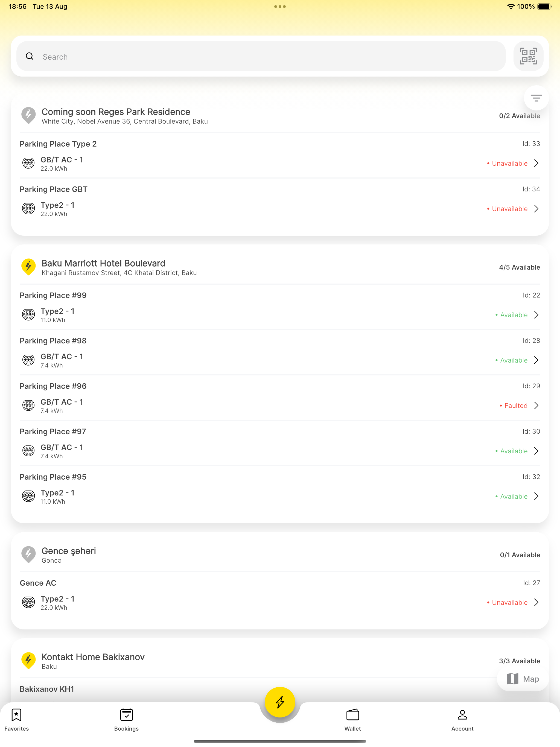
Task: Open the filter options icon
Action: point(536,98)
